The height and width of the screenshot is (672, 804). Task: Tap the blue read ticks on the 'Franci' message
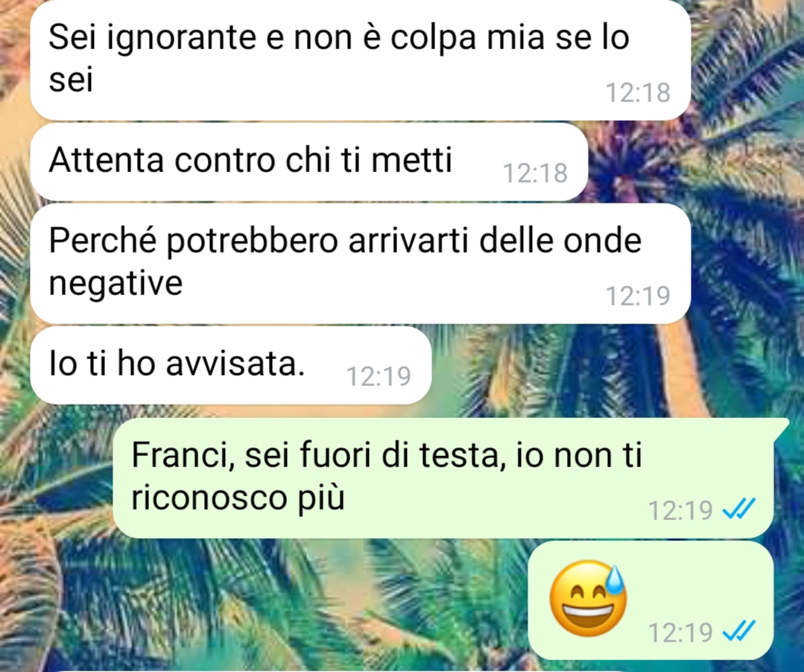click(x=738, y=510)
